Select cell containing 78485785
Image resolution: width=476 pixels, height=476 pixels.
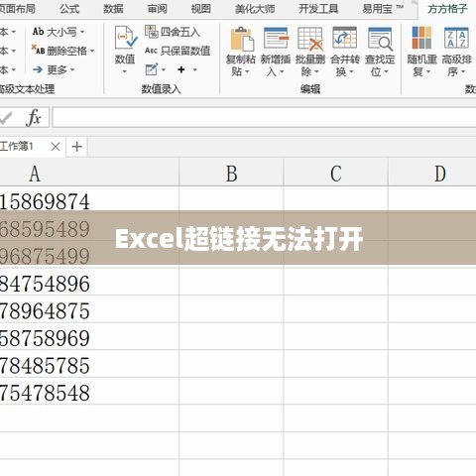tap(89, 364)
